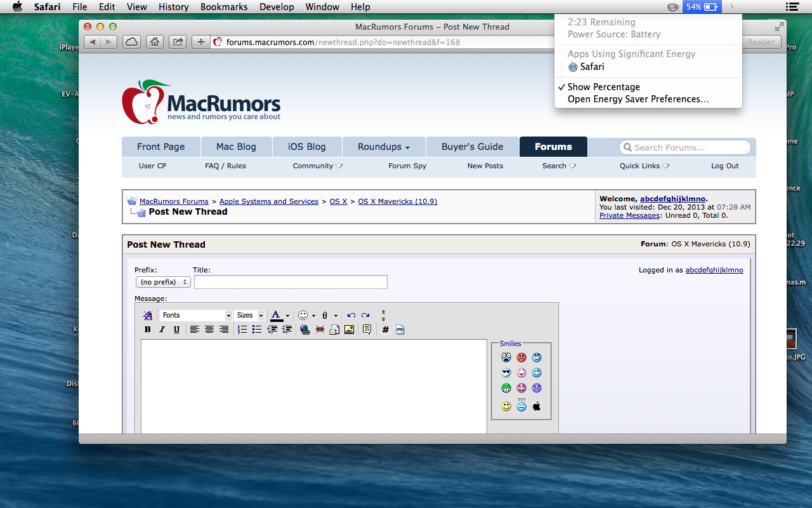
Task: Insert unordered bullet list
Action: (x=257, y=330)
